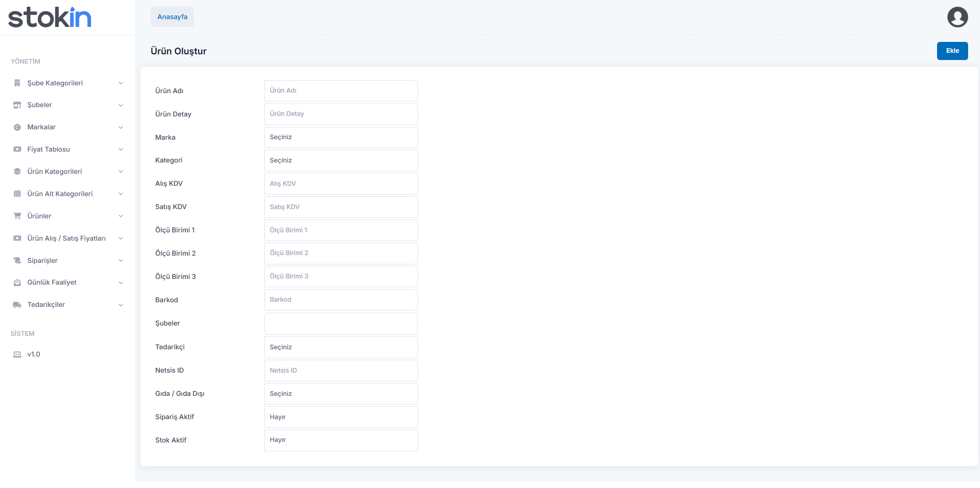Click the Ürünler shopping cart icon
This screenshot has height=488, width=980.
tap(17, 216)
